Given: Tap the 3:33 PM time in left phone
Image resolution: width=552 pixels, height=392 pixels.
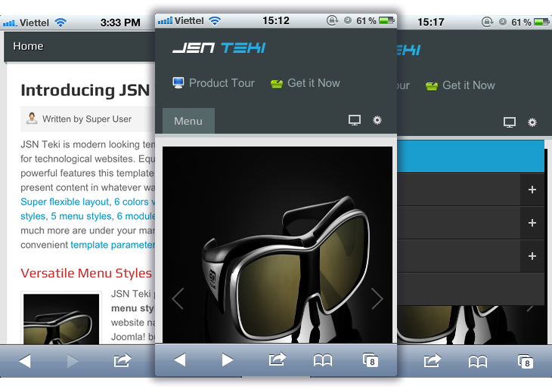Looking at the screenshot, I should point(120,23).
